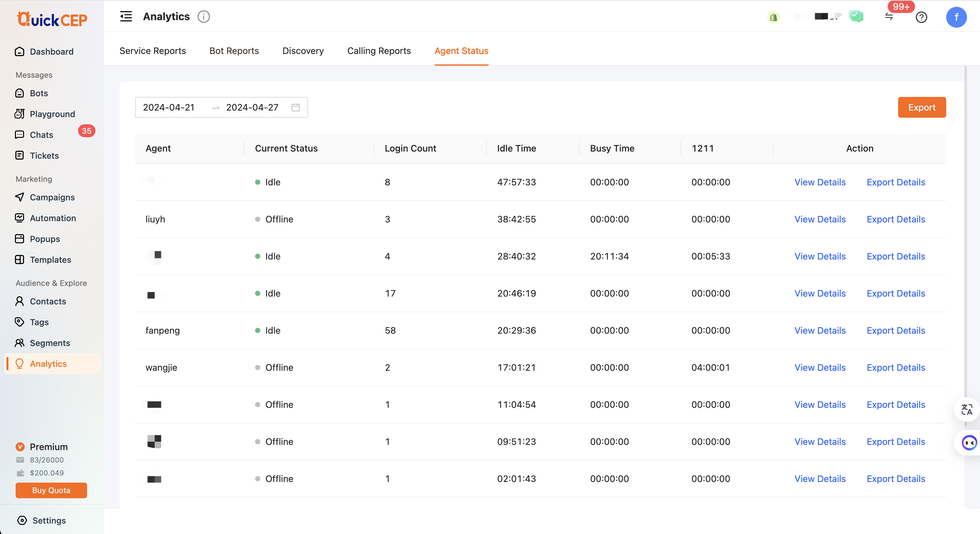The image size is (980, 534).
Task: Open the chatbot assistant floating icon
Action: click(x=969, y=443)
